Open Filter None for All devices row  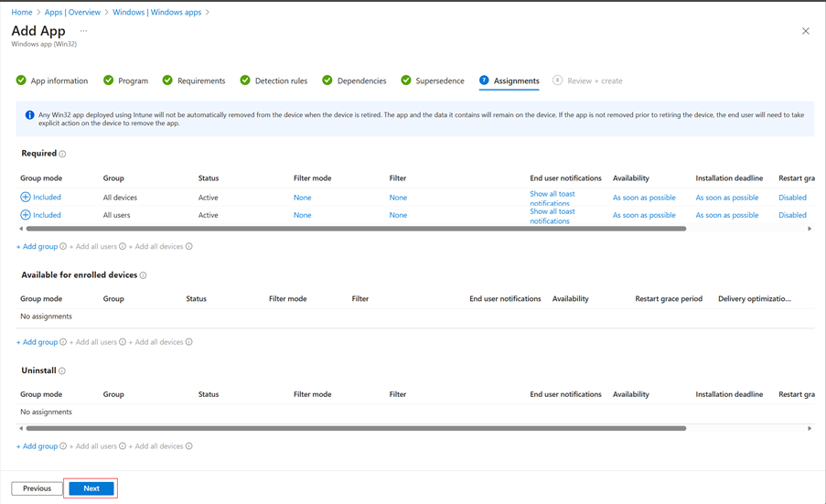point(398,198)
